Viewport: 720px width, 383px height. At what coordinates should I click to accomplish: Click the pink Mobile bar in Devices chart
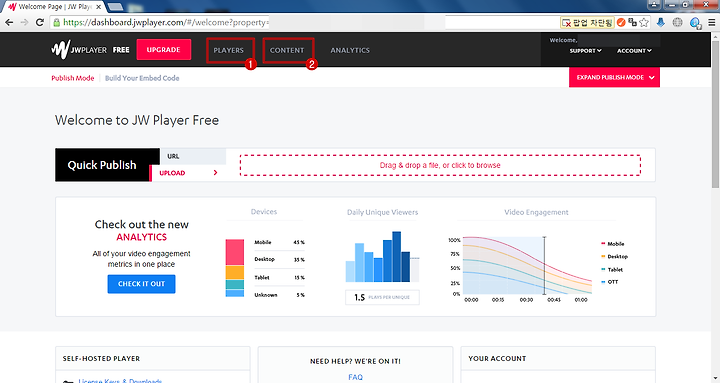pos(235,252)
